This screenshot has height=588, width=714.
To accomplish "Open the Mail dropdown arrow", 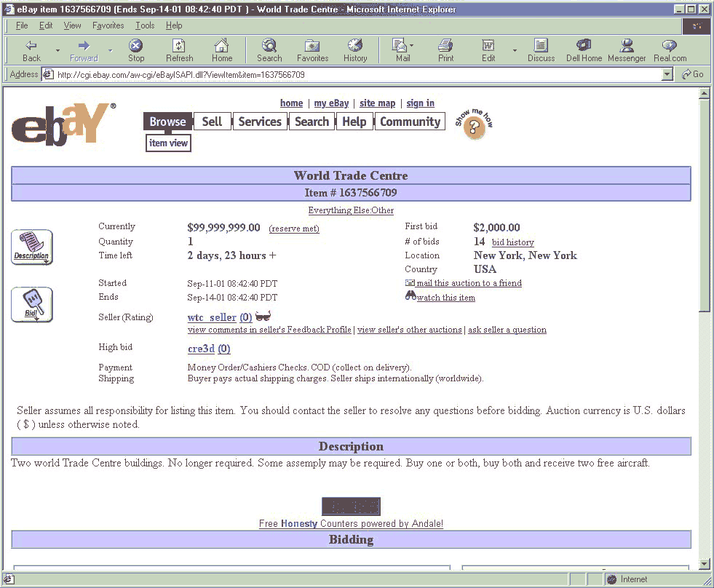I will [412, 46].
